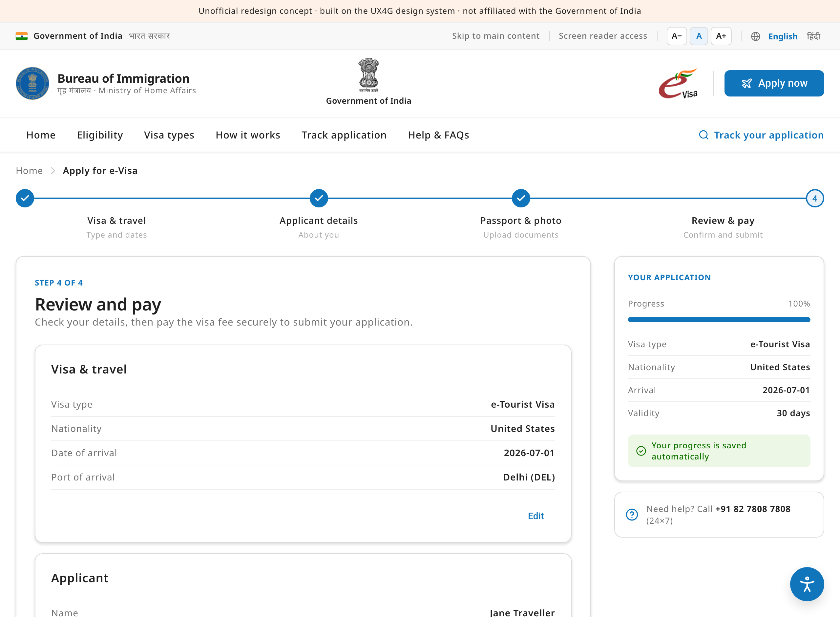This screenshot has height=617, width=840.
Task: Click Skip to main content link
Action: 495,36
